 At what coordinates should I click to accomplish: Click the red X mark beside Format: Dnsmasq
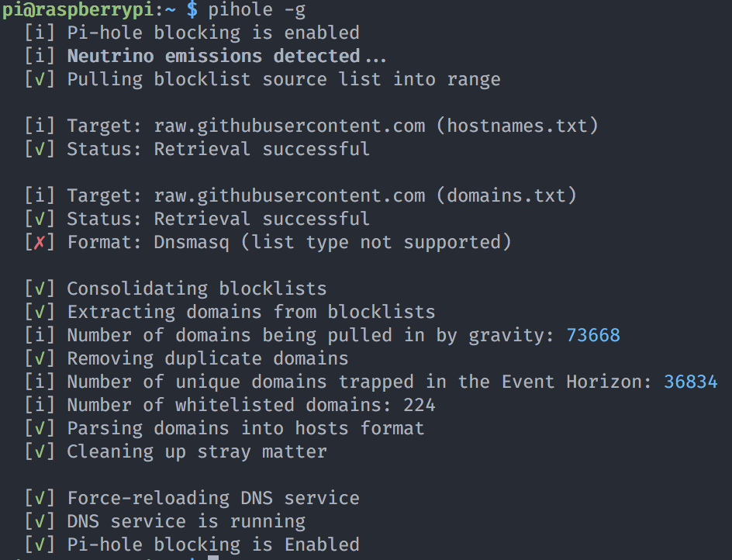pos(40,242)
